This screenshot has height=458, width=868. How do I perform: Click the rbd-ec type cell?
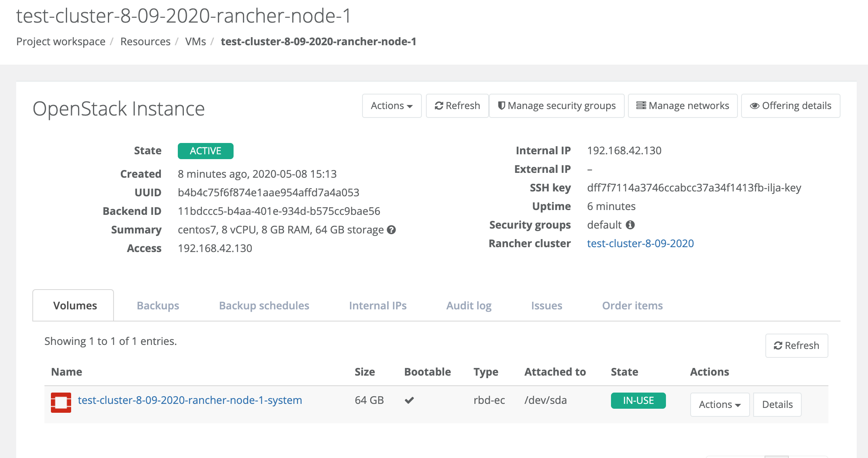[489, 400]
